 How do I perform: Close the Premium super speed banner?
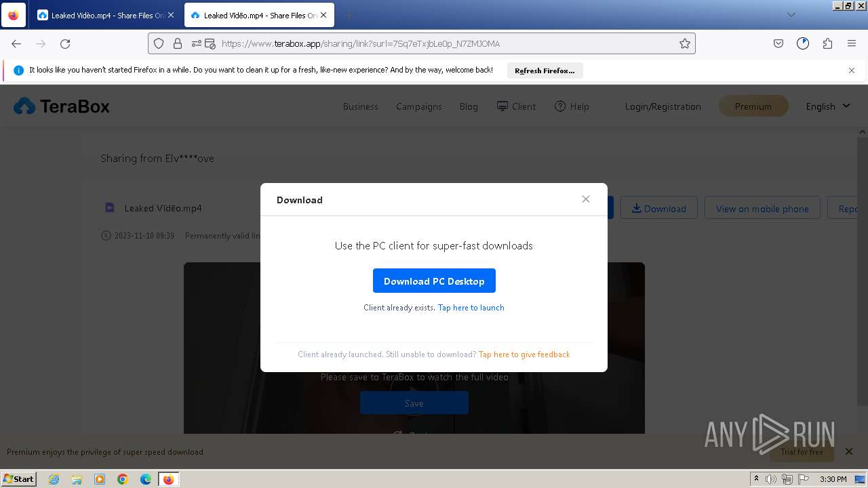(848, 451)
